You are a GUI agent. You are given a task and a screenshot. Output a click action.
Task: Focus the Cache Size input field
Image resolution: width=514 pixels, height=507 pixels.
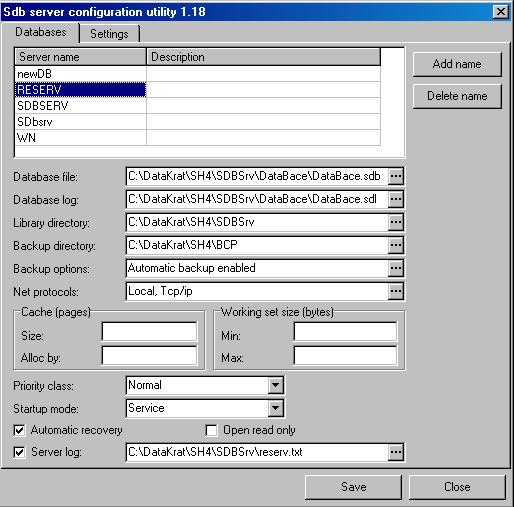click(149, 332)
